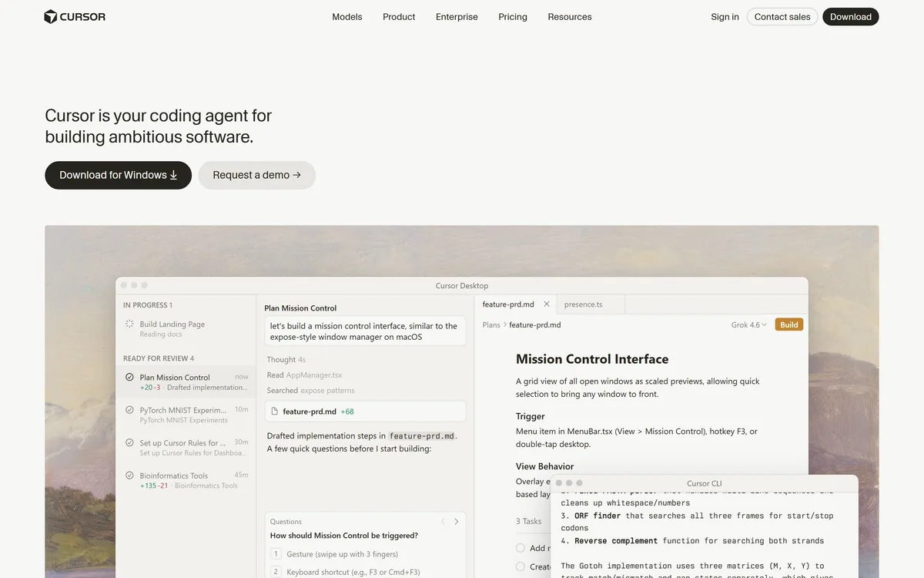The width and height of the screenshot is (924, 578).
Task: Click feature-prd.md in the breadcrumb
Action: [x=535, y=325]
